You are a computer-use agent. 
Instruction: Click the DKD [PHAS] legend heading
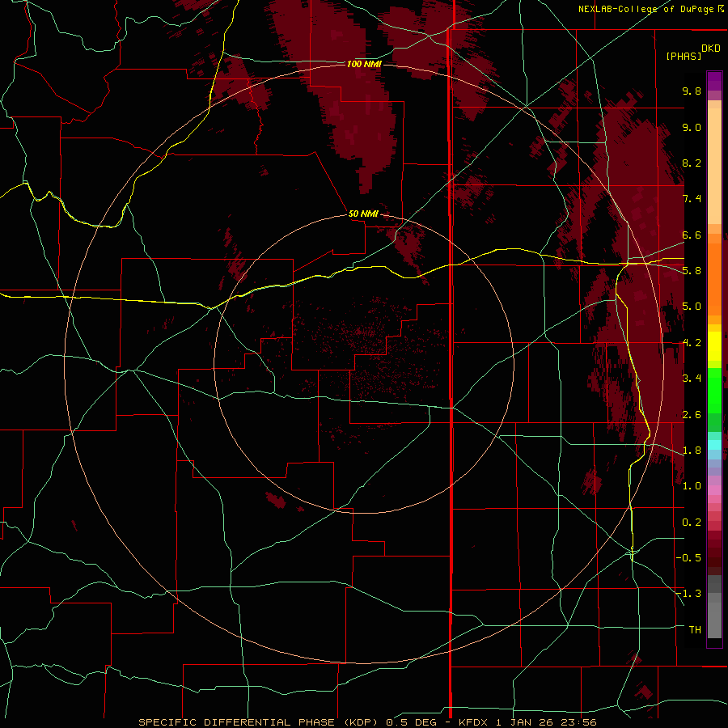pos(693,53)
